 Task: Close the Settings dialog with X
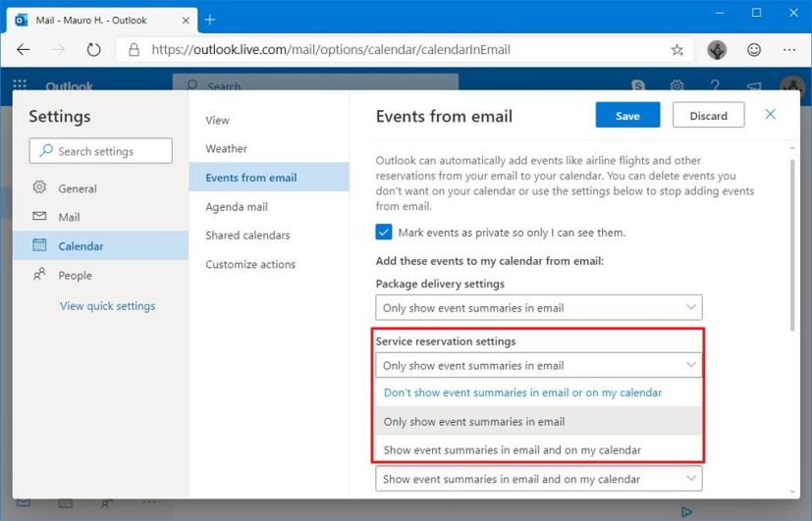770,115
